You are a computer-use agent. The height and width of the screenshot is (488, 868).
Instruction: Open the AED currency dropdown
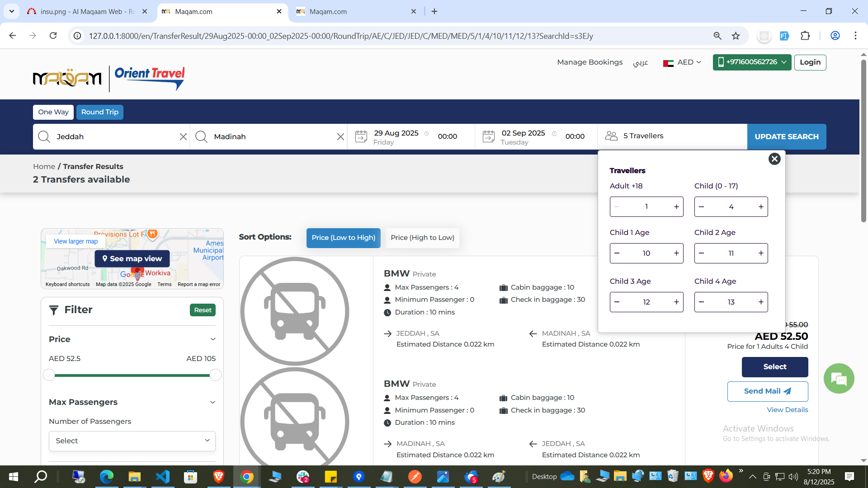pos(683,62)
